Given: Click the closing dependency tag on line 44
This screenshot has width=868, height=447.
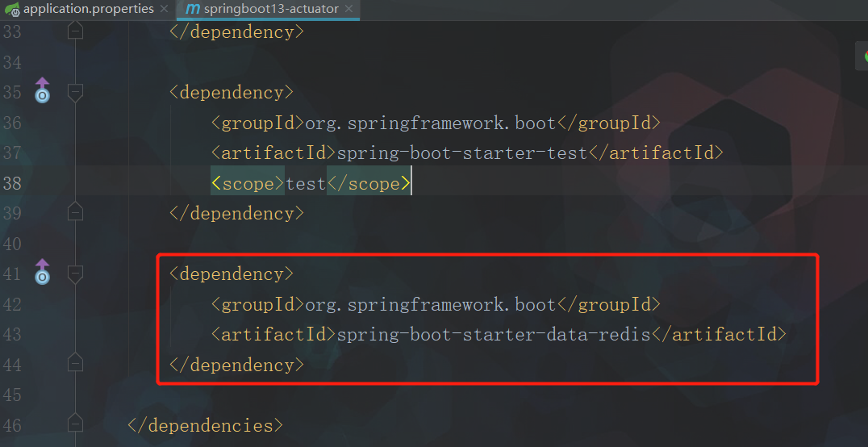Looking at the screenshot, I should click(237, 365).
